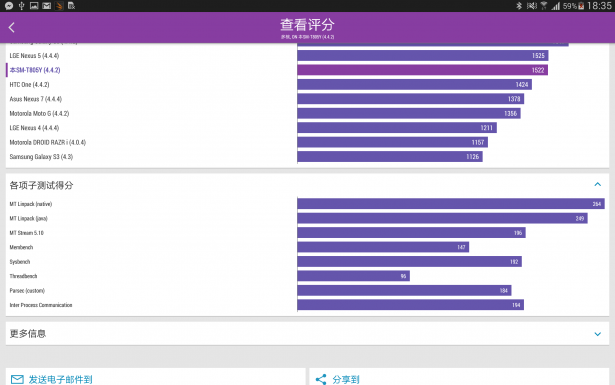Tap the share icon beside 分享到
Viewport: 615px width, 385px height.
321,379
